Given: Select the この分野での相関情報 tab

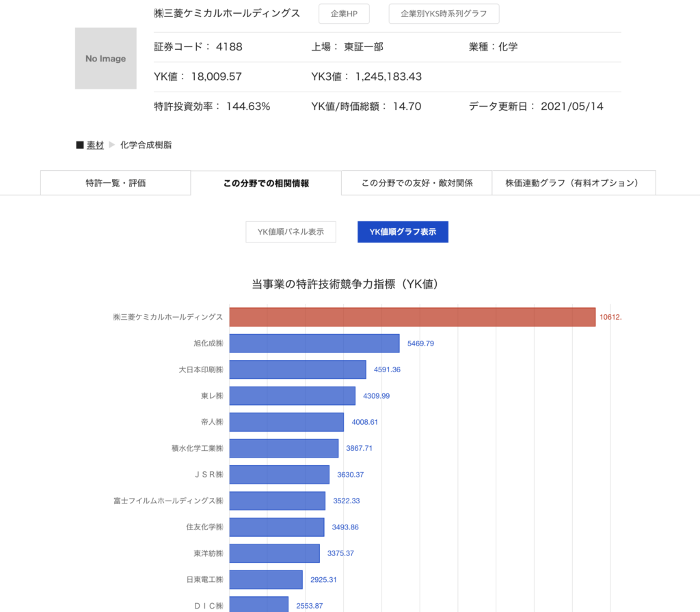Looking at the screenshot, I should (266, 183).
